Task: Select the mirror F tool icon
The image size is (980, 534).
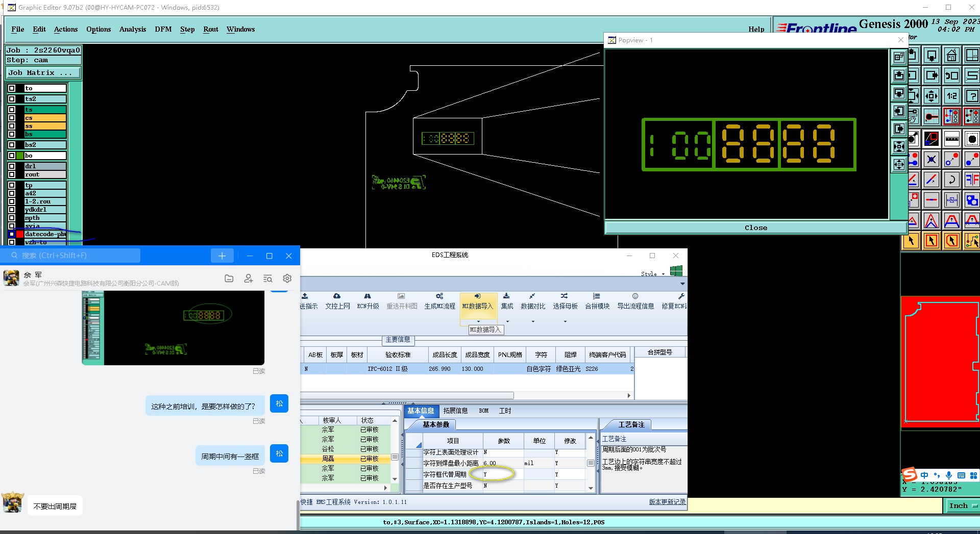Action: [972, 180]
